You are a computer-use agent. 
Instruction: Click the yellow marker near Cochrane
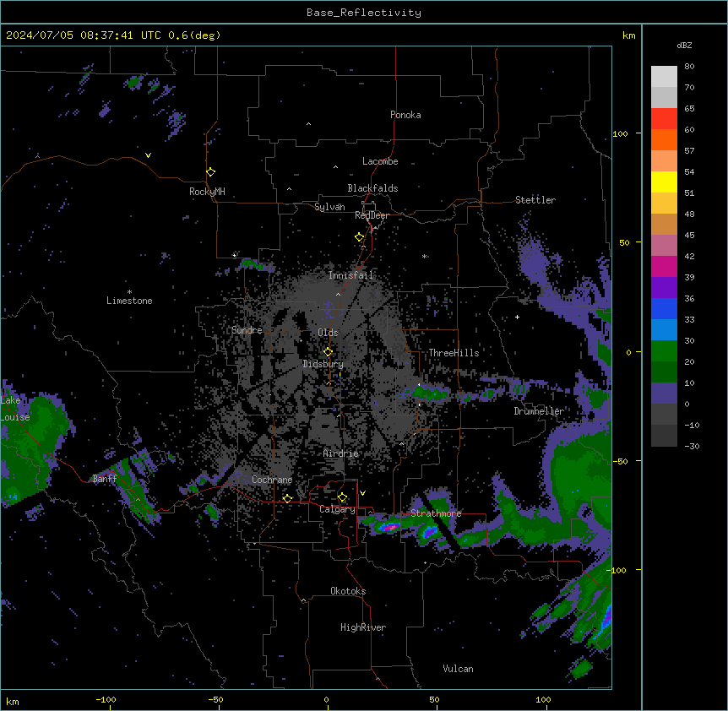point(287,498)
